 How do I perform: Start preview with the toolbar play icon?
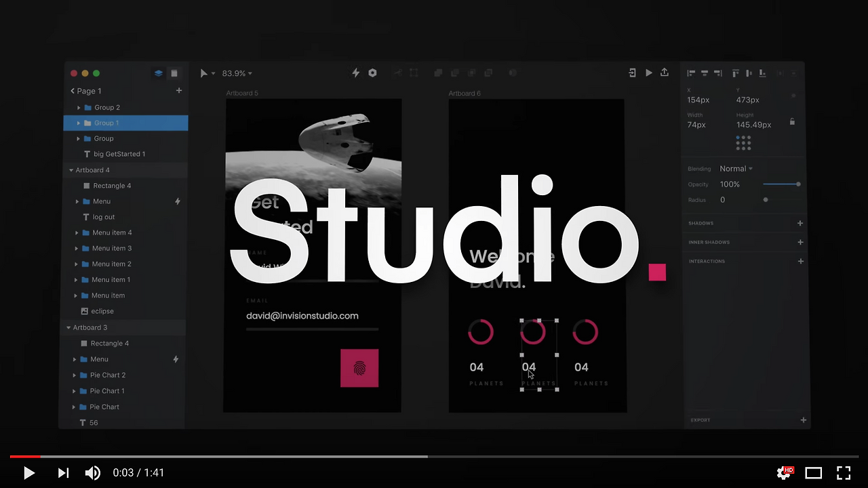pyautogui.click(x=649, y=73)
